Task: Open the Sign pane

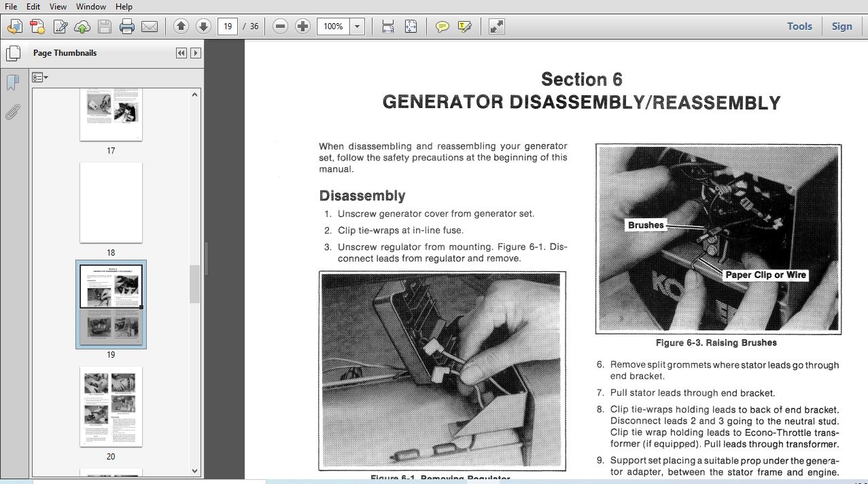Action: [x=841, y=27]
